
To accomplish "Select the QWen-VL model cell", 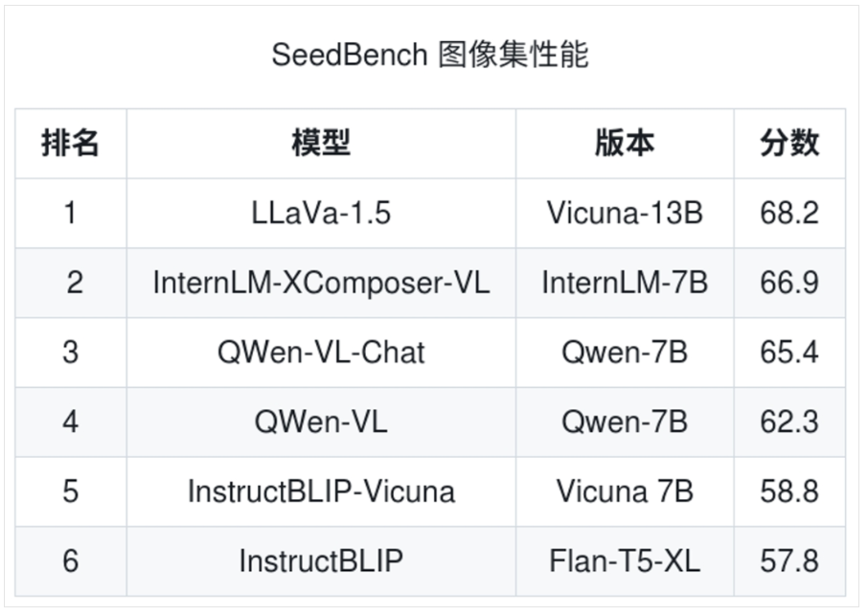I will (x=321, y=422).
